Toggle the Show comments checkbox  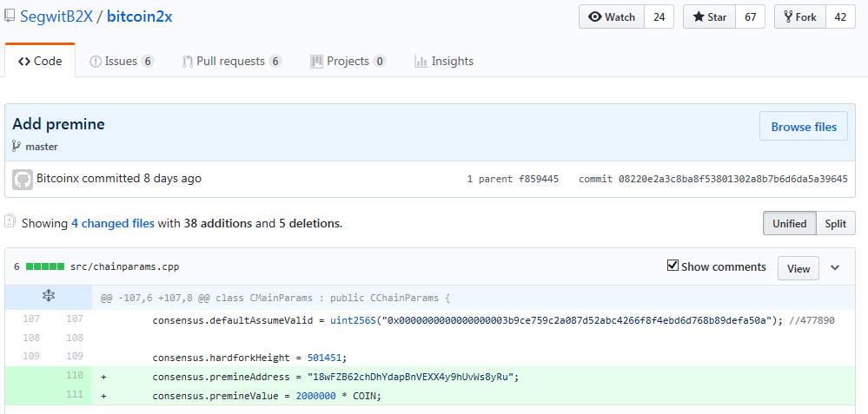673,266
